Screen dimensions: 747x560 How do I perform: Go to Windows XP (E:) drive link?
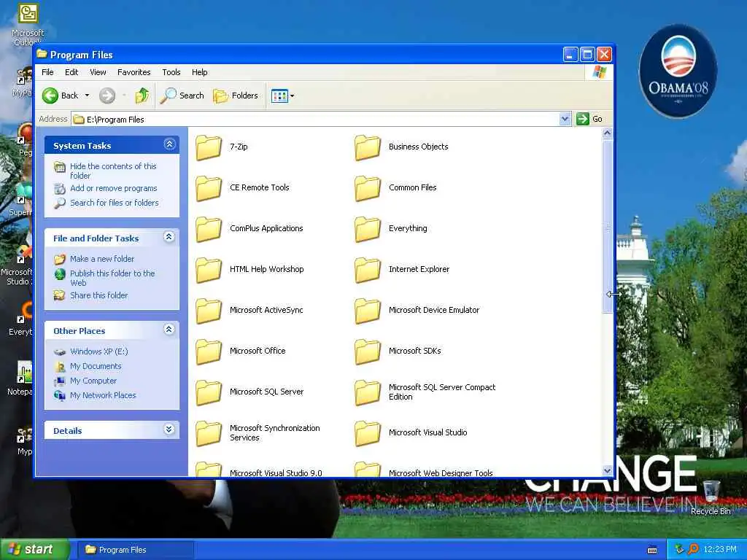pyautogui.click(x=98, y=351)
